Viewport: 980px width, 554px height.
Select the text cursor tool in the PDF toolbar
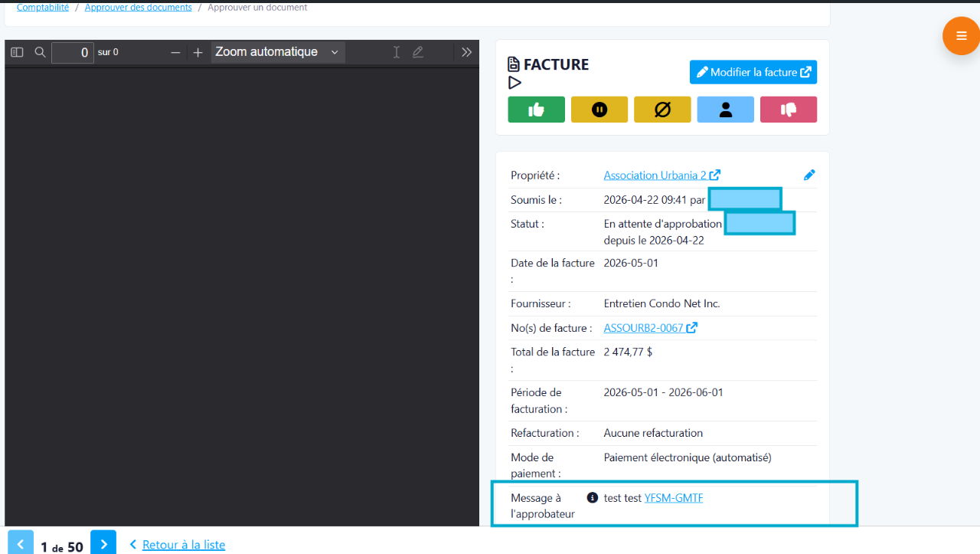(x=396, y=52)
